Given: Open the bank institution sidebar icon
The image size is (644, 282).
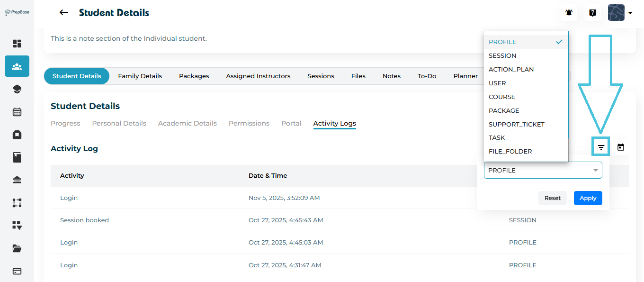Looking at the screenshot, I should click(17, 180).
